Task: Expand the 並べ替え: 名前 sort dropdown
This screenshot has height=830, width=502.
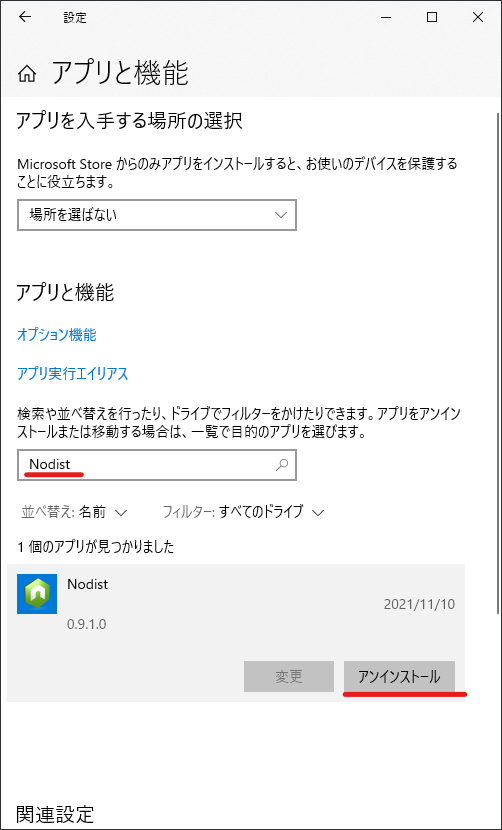Action: [x=75, y=512]
